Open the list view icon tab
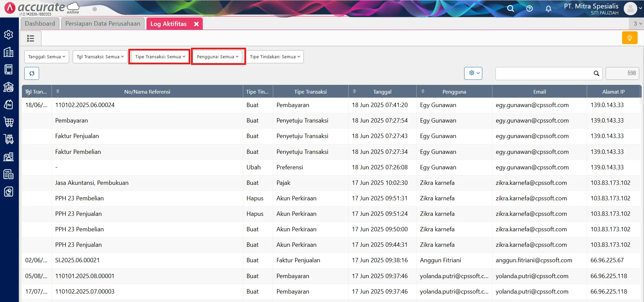Image resolution: width=644 pixels, height=302 pixels. coord(31,38)
